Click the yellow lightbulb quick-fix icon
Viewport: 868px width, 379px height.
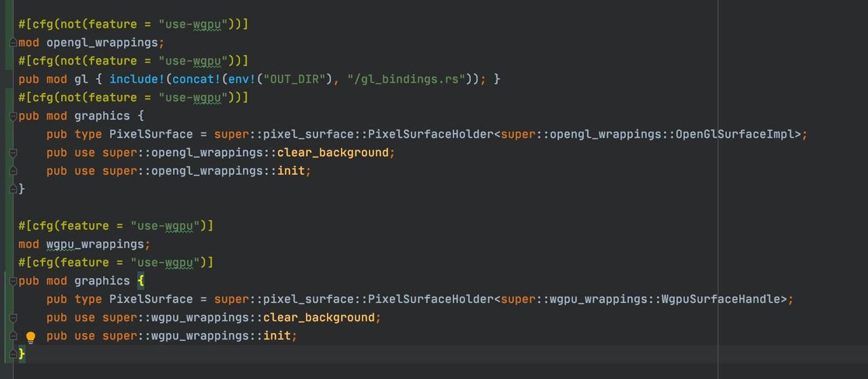[x=31, y=337]
